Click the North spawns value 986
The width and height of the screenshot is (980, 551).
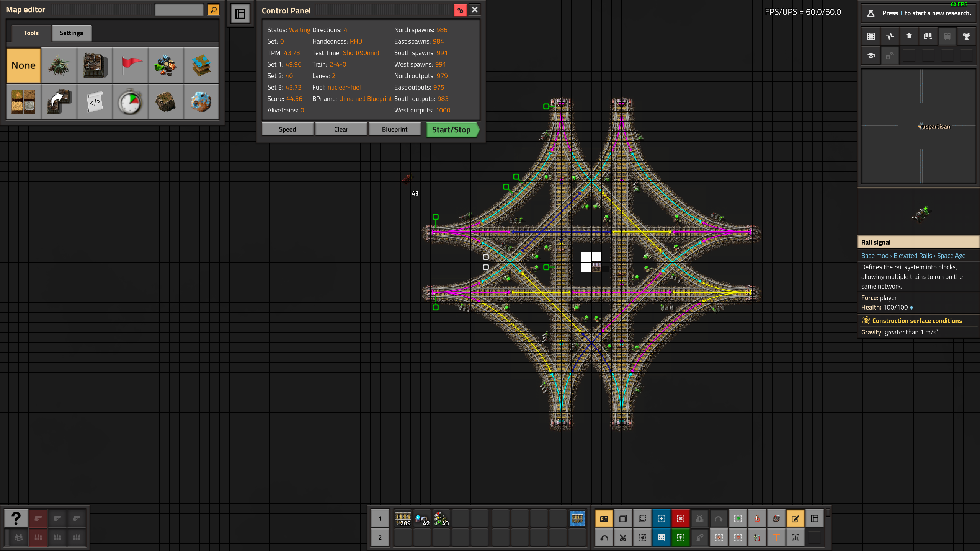tap(442, 30)
